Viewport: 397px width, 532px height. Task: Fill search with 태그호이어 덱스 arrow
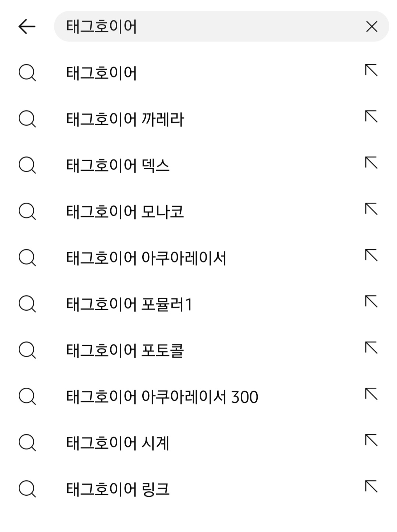click(x=371, y=163)
